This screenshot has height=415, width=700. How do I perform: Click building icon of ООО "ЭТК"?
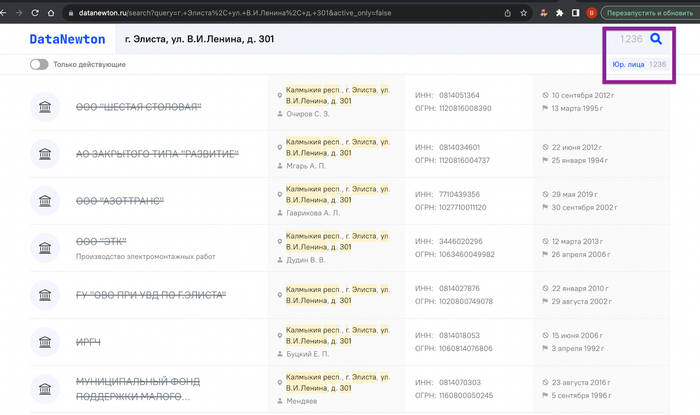[45, 248]
